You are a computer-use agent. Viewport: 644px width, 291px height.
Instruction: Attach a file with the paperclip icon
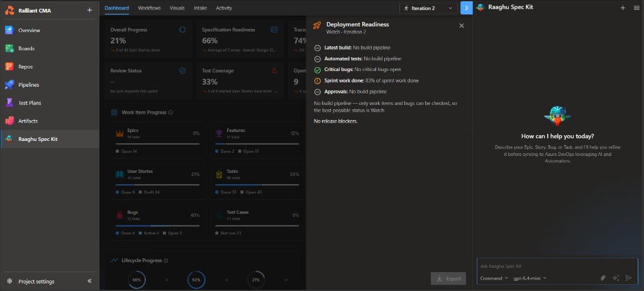pos(603,278)
